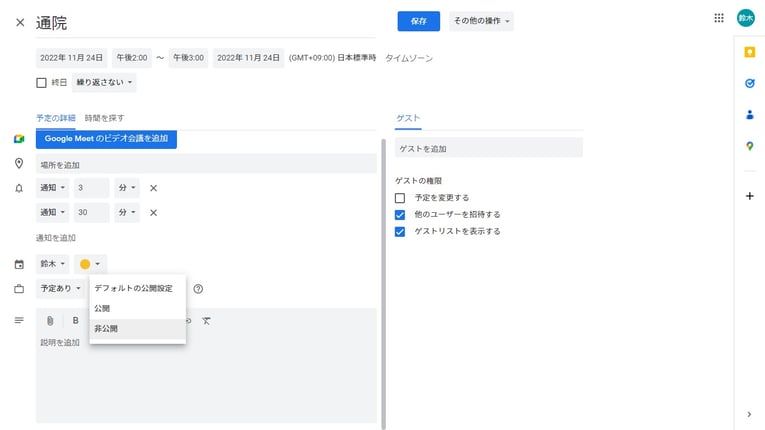Open the Google apps grid icon
Screen dimensions: 765x430
coord(719,18)
